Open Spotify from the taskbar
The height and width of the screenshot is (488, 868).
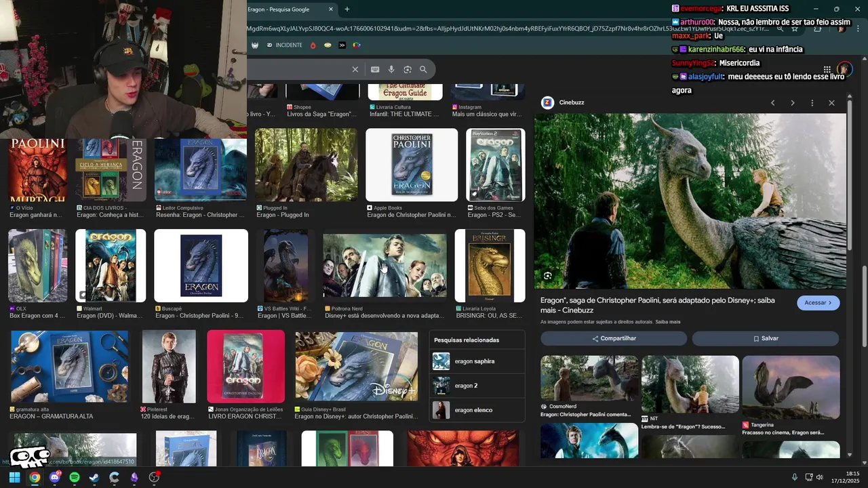[x=75, y=477]
